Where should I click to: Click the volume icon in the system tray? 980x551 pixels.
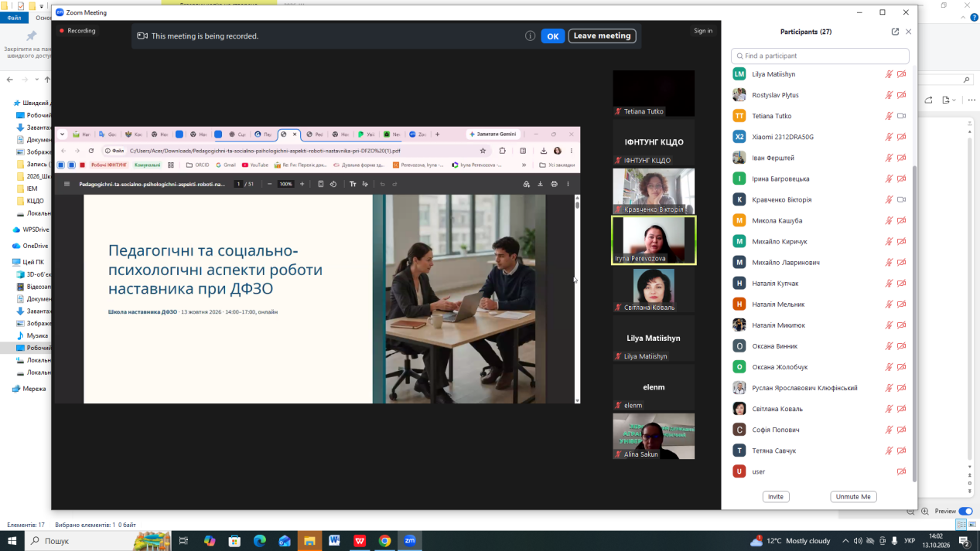coord(857,541)
